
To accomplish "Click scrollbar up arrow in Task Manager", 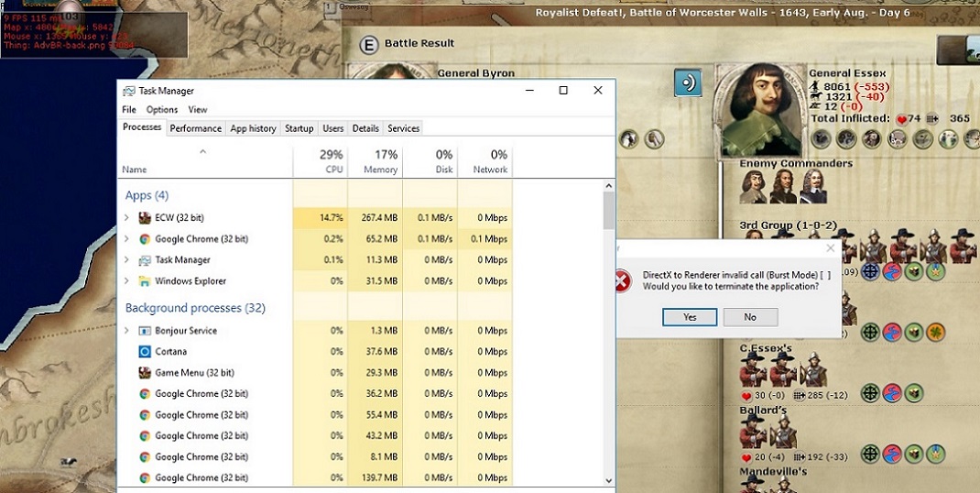I will 609,185.
